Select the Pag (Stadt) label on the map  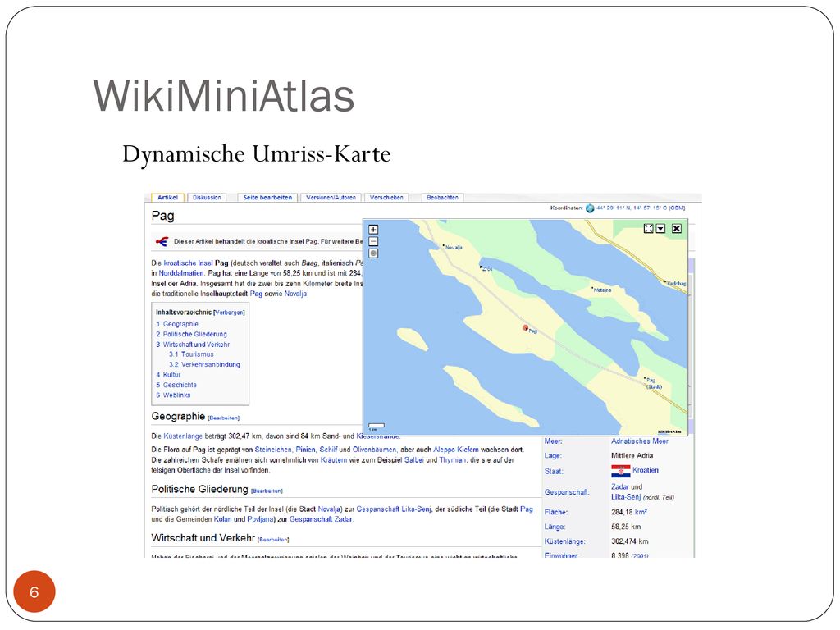(x=654, y=383)
